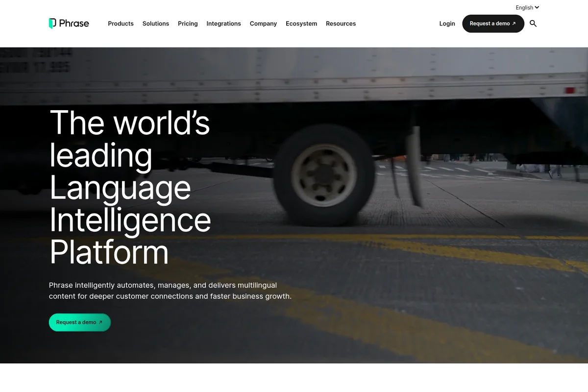Click the chevron next to English
Image resolution: width=588 pixels, height=392 pixels.
click(x=537, y=7)
